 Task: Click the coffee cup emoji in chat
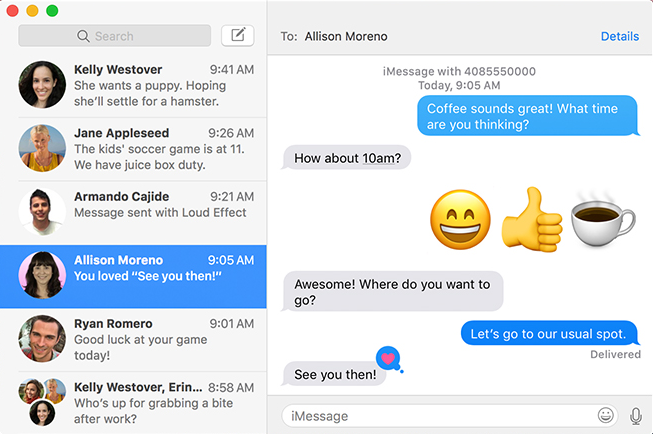click(x=603, y=219)
